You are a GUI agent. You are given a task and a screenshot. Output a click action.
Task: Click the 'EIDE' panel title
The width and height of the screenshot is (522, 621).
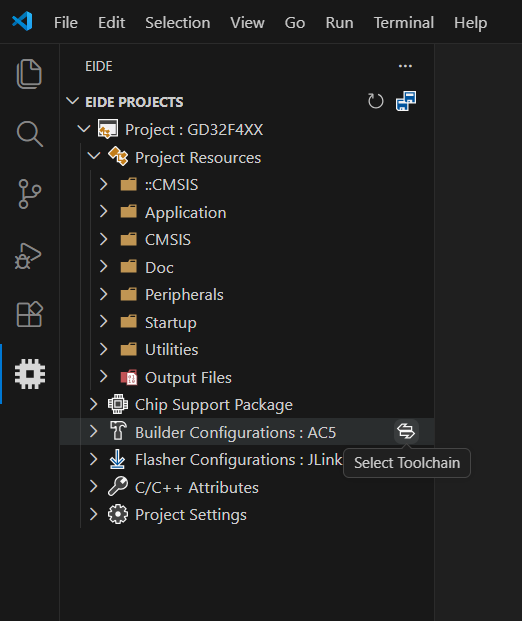(x=99, y=66)
